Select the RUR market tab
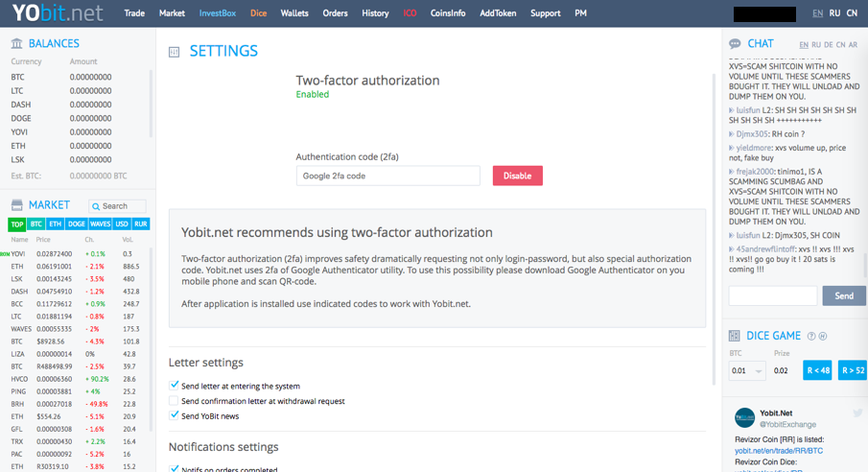 141,224
